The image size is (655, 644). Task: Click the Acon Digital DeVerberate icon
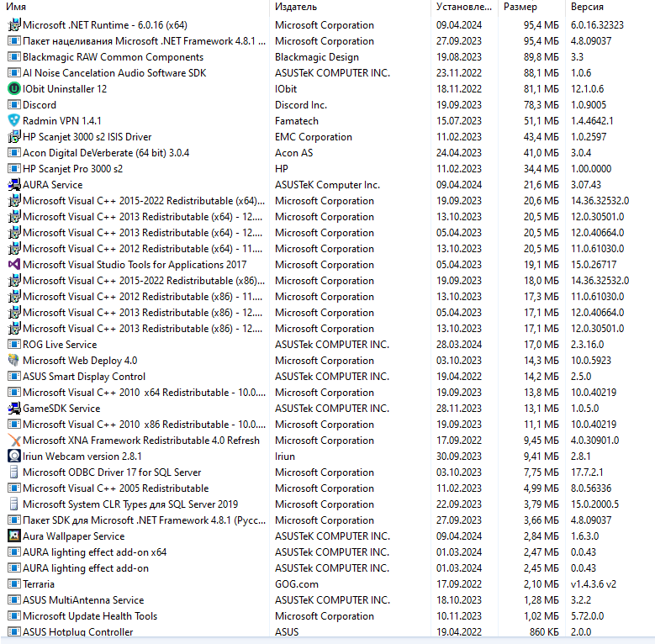click(13, 152)
